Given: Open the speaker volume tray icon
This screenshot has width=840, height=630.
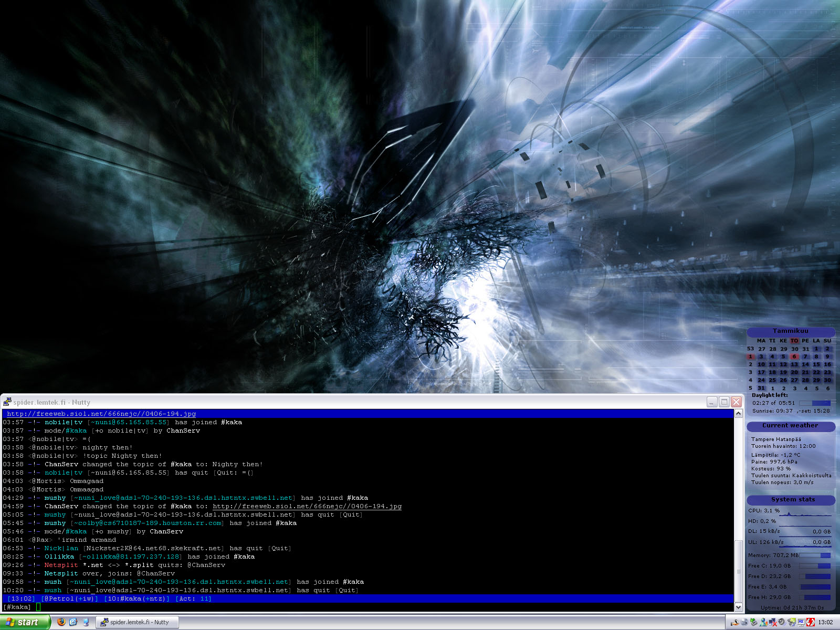Looking at the screenshot, I should click(x=782, y=622).
